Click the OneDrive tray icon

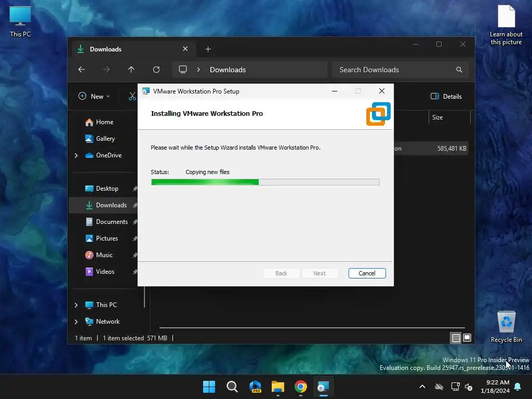pos(439,387)
